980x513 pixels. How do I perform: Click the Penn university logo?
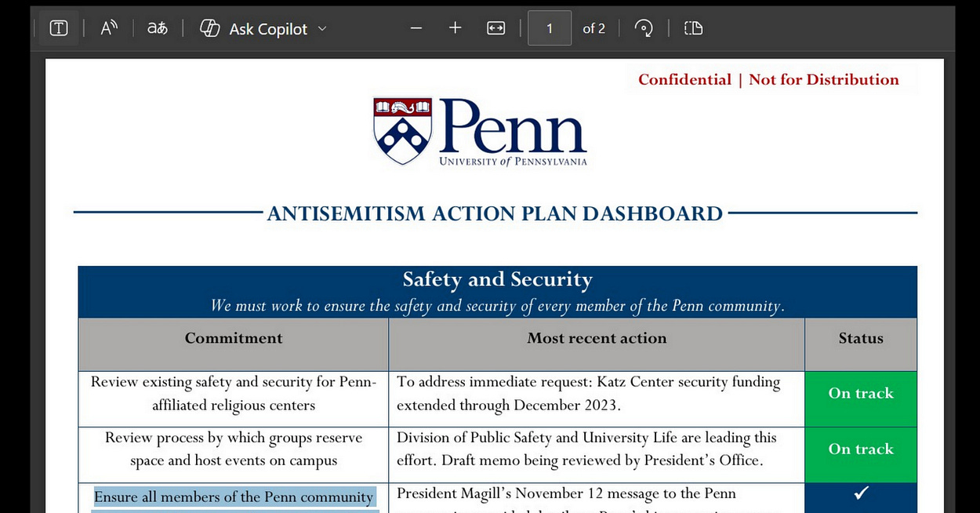click(480, 130)
